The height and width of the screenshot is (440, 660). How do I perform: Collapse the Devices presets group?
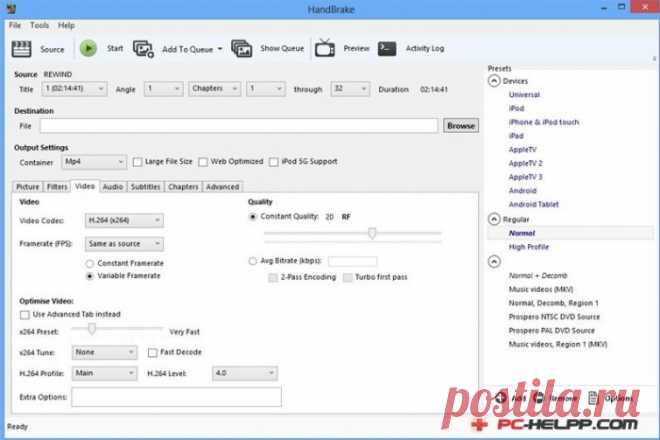494,81
